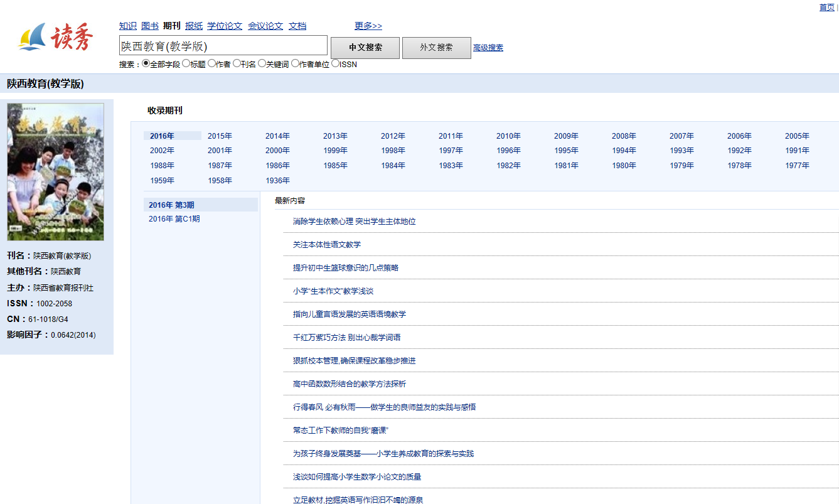
Task: Select issue 2016年 第3期
Action: point(171,205)
